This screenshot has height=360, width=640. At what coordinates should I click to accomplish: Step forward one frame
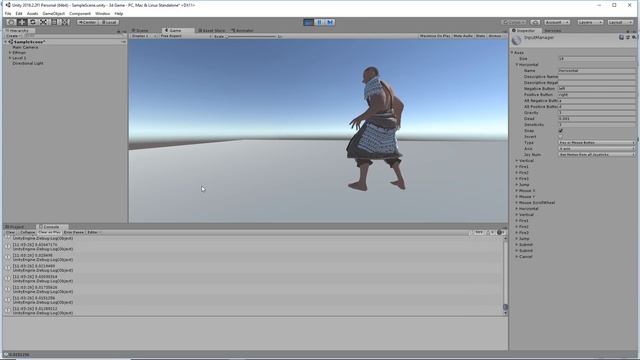(330, 22)
